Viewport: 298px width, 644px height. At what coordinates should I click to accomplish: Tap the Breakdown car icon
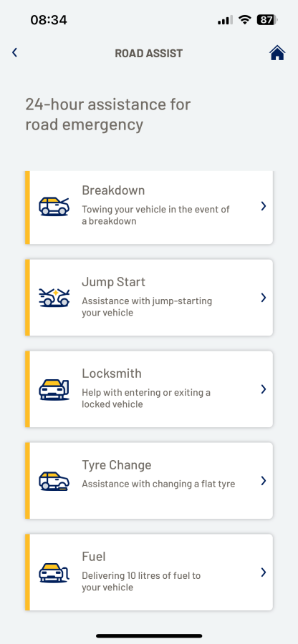point(54,206)
